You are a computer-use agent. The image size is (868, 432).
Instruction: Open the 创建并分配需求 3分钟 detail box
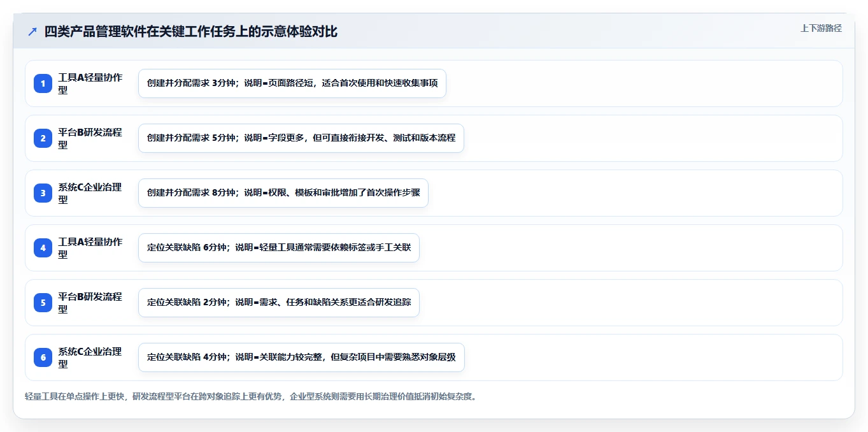(x=292, y=83)
